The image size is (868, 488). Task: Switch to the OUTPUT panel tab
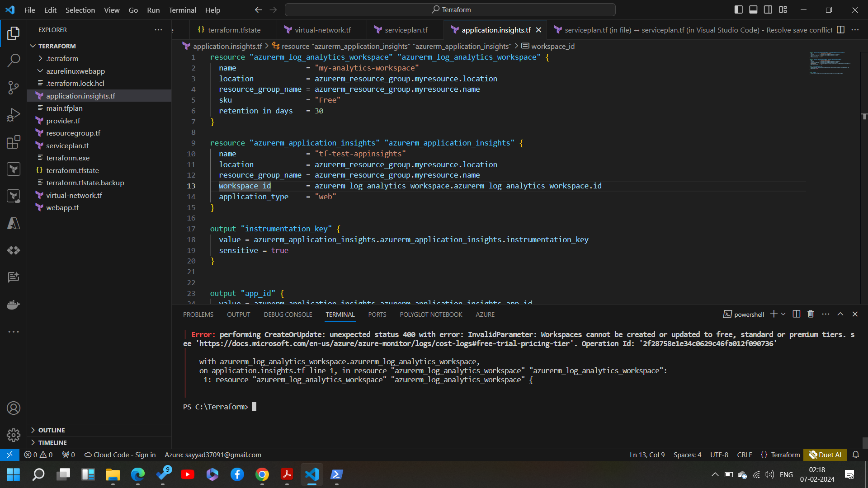[x=238, y=314]
